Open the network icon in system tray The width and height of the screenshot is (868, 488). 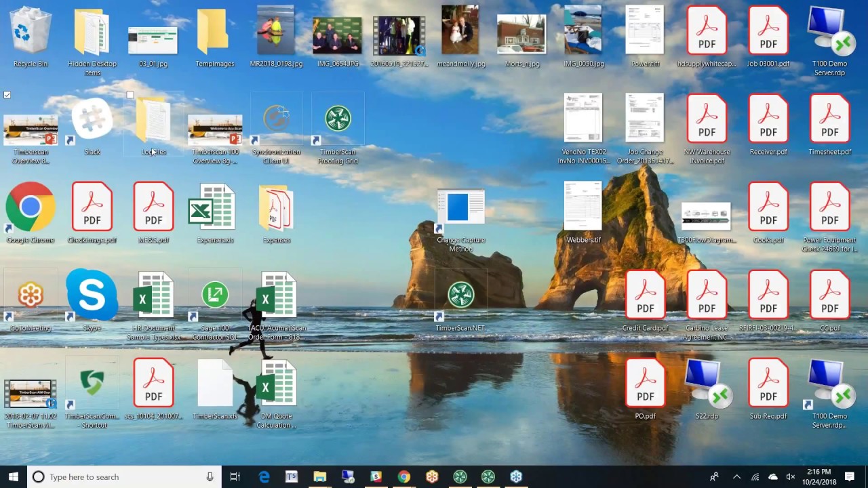point(755,476)
